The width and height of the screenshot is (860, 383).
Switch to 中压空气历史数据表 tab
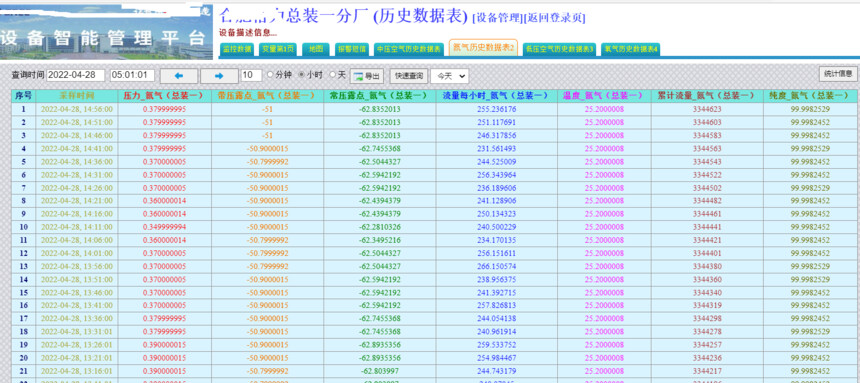click(409, 49)
